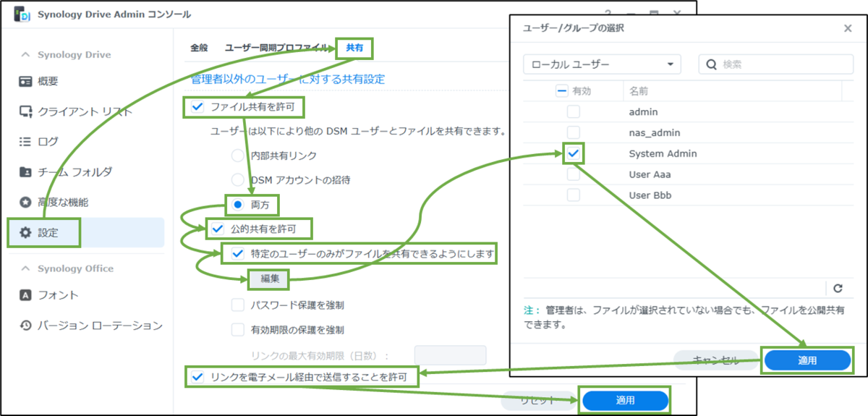The height and width of the screenshot is (416, 868).
Task: Select the 両方 radio button
Action: click(237, 205)
